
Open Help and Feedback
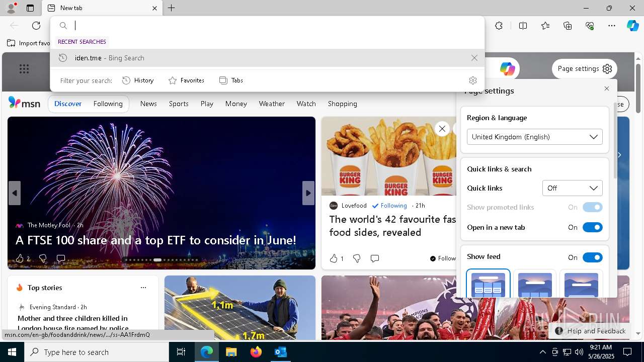click(x=591, y=331)
